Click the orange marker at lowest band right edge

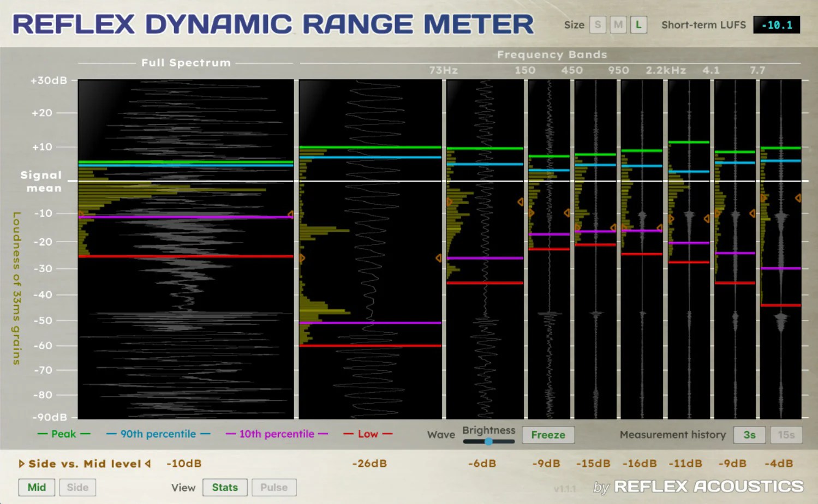coord(438,258)
